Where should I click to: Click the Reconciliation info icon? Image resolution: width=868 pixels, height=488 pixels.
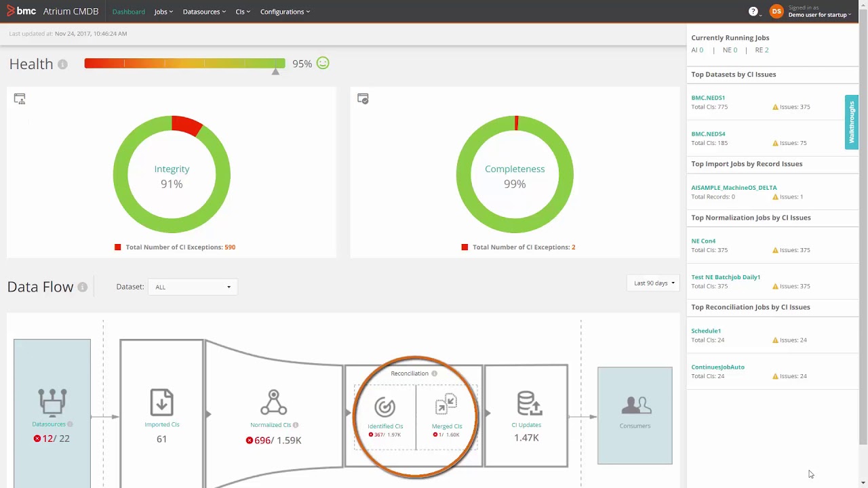434,373
